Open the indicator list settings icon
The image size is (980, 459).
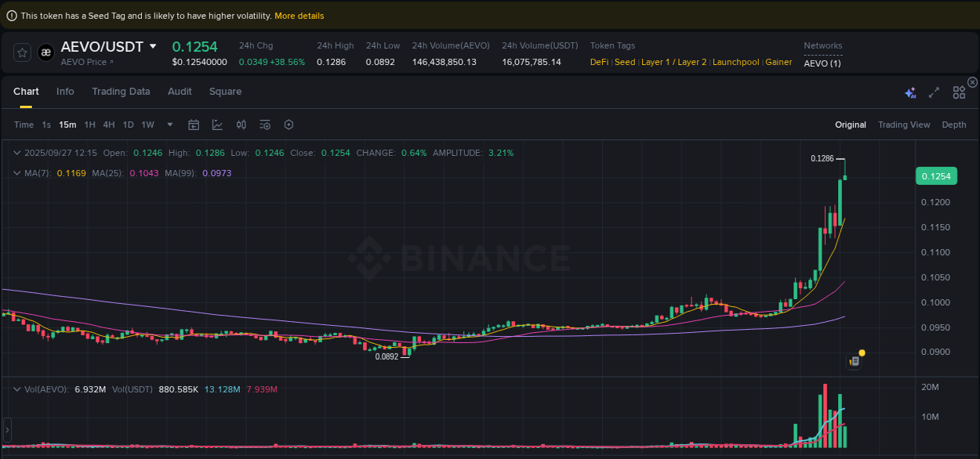pos(265,125)
